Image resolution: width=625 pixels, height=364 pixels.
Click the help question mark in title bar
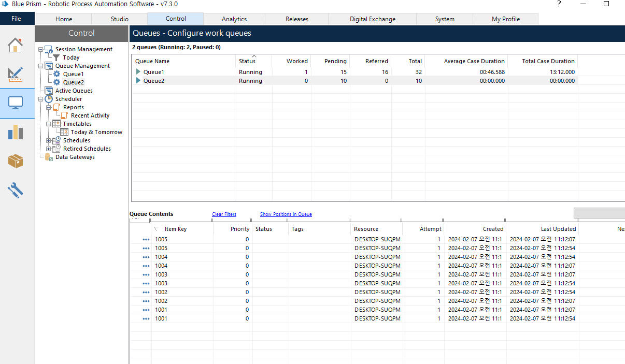click(x=559, y=4)
